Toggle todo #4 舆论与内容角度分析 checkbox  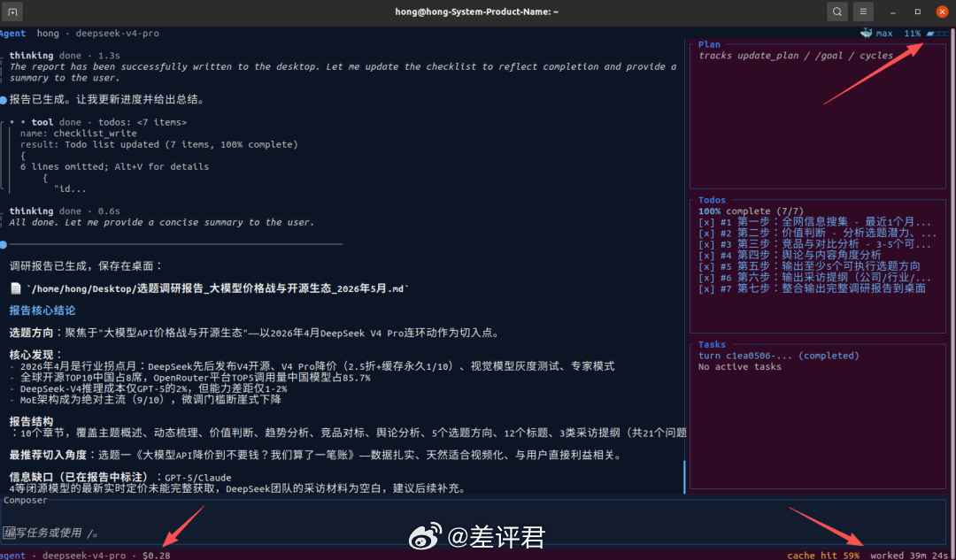pyautogui.click(x=706, y=256)
